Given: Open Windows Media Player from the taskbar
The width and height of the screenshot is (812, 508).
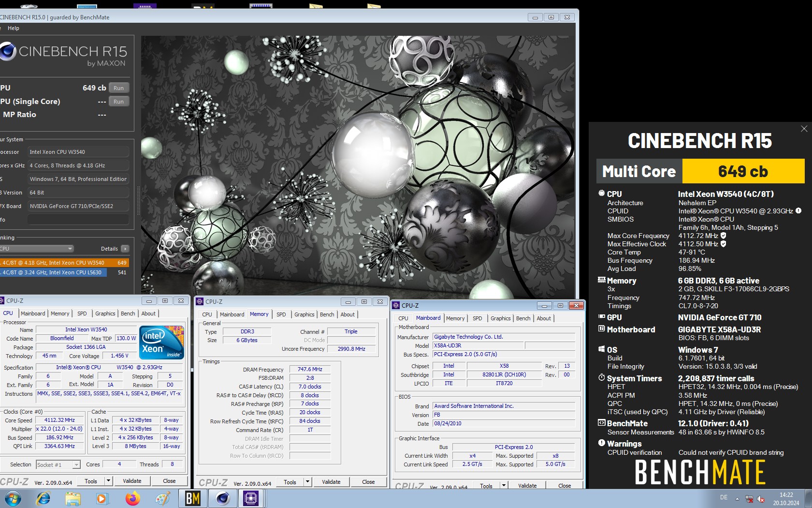Looking at the screenshot, I should (102, 498).
